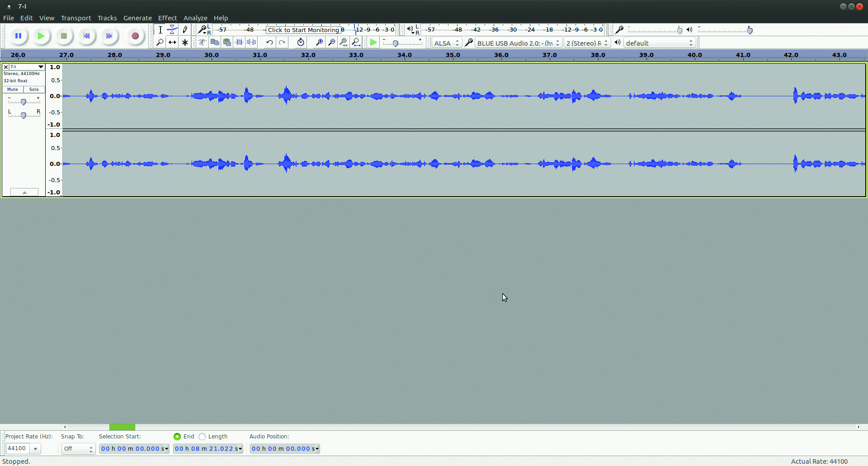Adjust the playback speed slider
The width and height of the screenshot is (868, 466).
pos(396,43)
